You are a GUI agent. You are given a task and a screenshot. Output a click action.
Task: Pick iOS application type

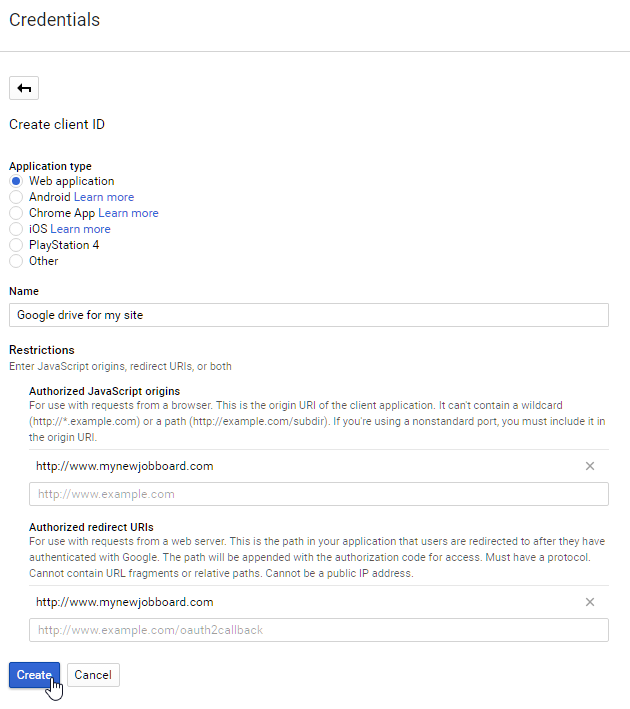(x=16, y=229)
